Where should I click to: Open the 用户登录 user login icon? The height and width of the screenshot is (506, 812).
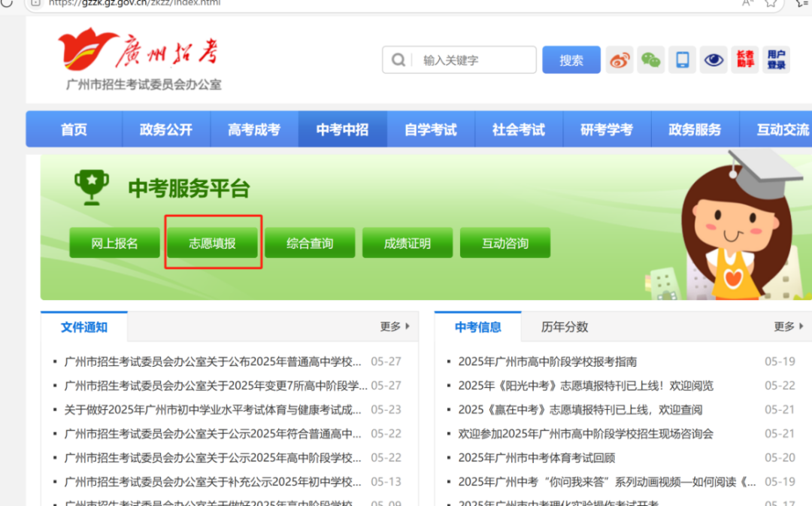[776, 60]
